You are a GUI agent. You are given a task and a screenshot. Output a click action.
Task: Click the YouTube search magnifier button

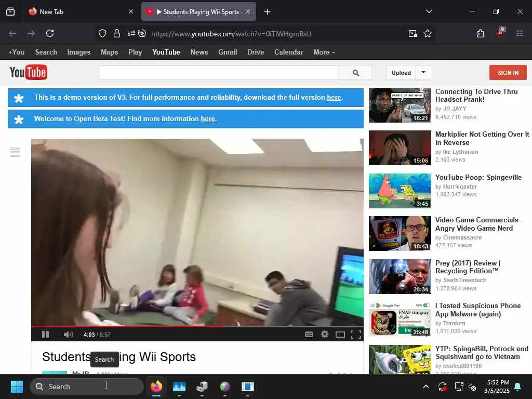[355, 73]
